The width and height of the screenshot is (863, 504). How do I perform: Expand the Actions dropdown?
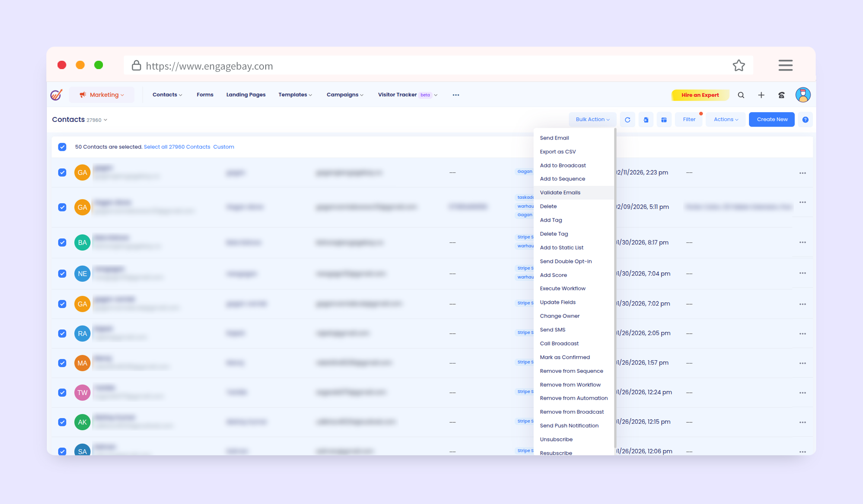click(x=725, y=120)
